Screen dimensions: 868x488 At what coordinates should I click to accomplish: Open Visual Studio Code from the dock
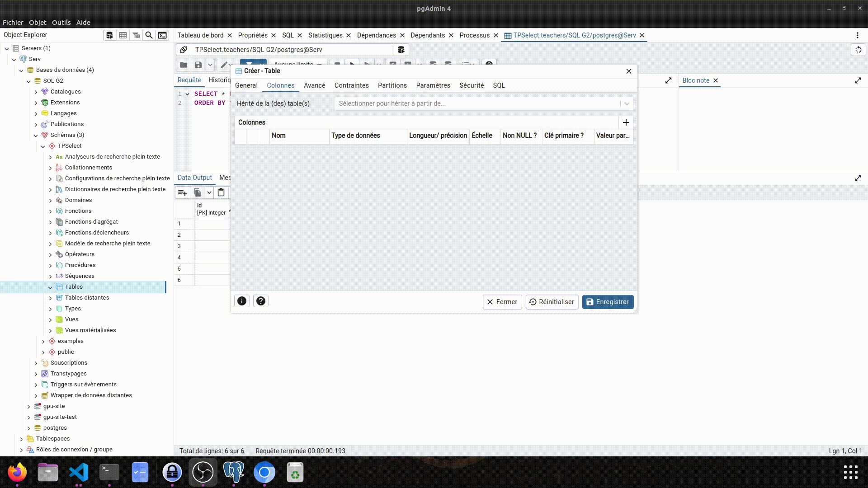tap(79, 472)
